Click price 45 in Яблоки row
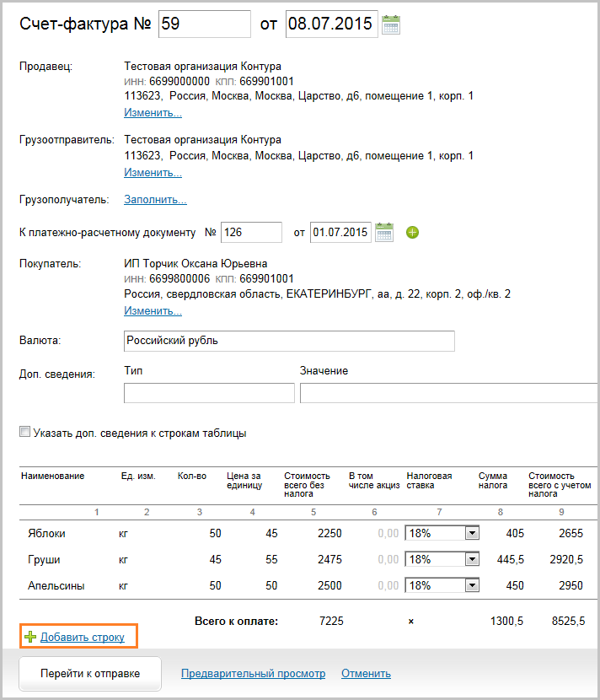Image resolution: width=600 pixels, height=700 pixels. [x=271, y=533]
